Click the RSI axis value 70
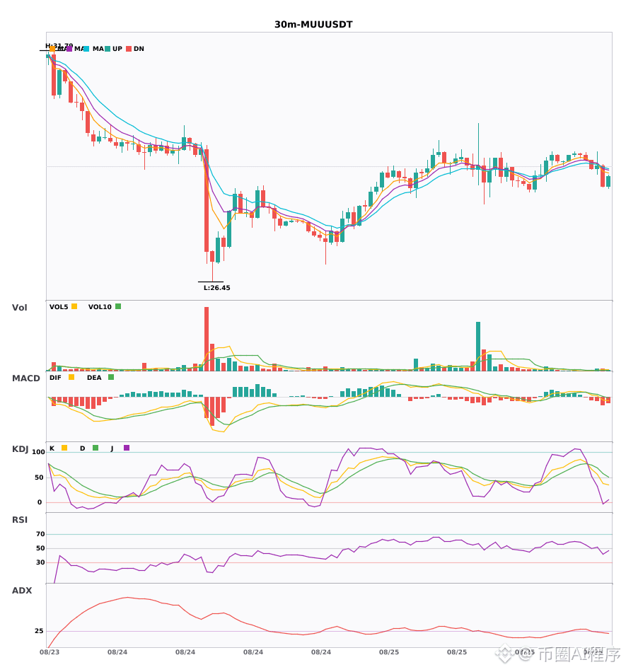The image size is (626, 672). (x=40, y=534)
